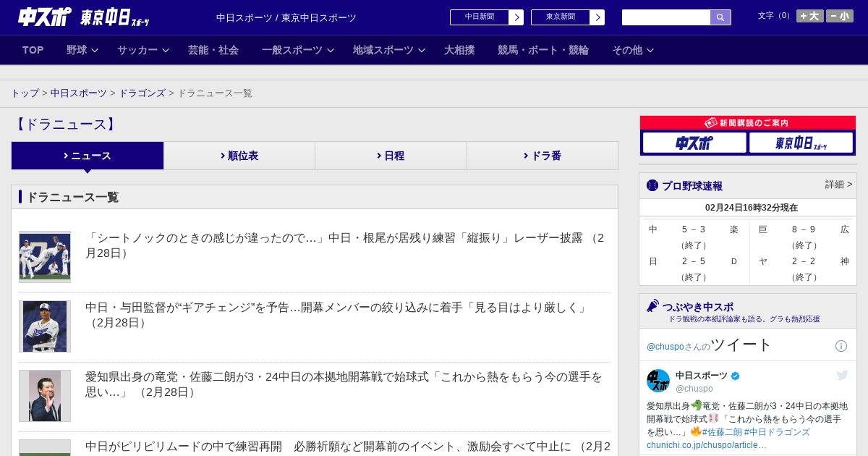This screenshot has height=456, width=868.
Task: Open the 芸能・社会 section
Action: point(213,50)
